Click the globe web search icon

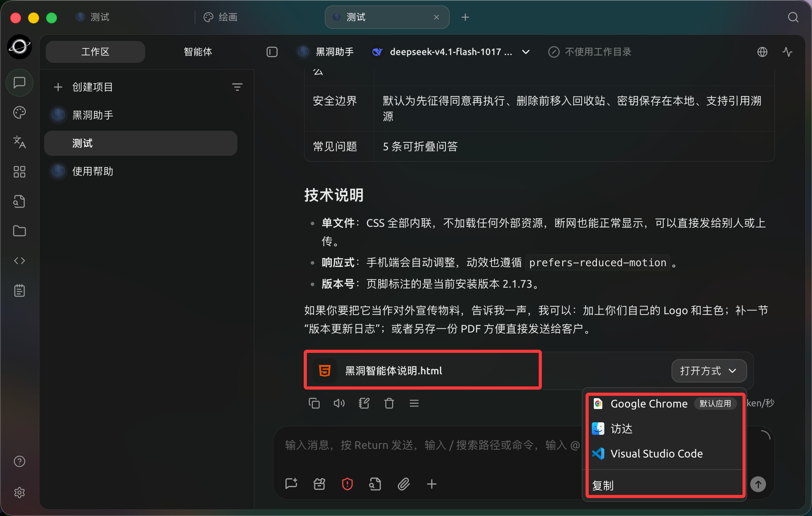[762, 52]
